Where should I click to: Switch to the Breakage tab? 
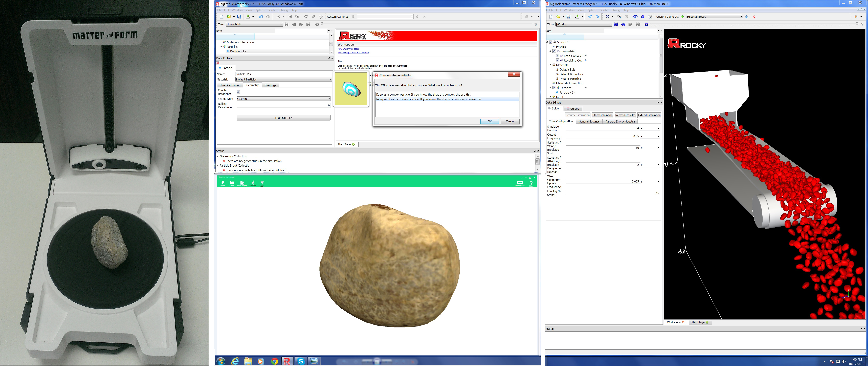270,85
